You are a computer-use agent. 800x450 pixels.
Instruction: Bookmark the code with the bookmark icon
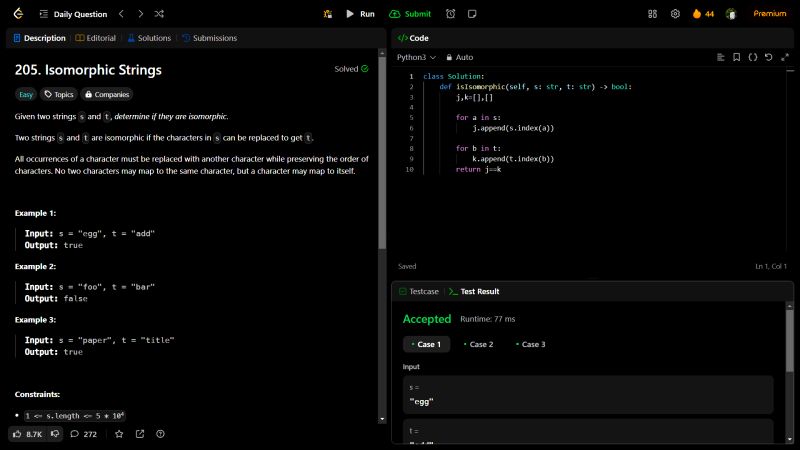737,57
